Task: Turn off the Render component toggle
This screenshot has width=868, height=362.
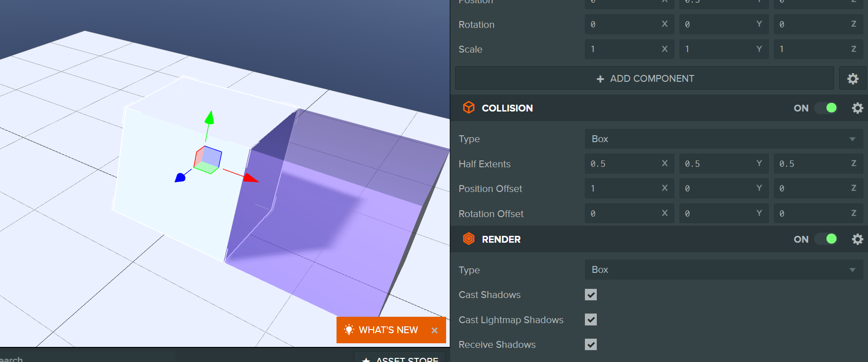Action: coord(826,240)
